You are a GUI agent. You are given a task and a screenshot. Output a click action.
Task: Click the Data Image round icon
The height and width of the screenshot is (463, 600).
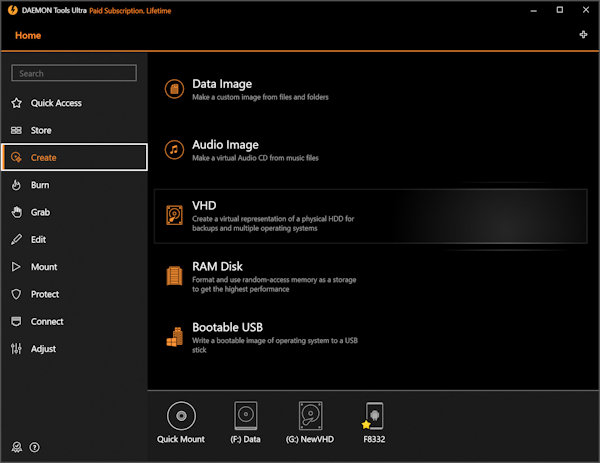click(x=174, y=89)
